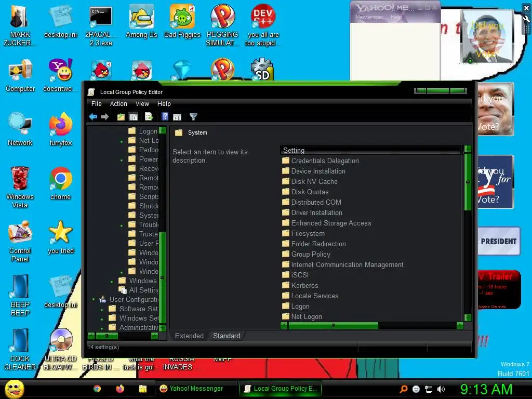Image resolution: width=532 pixels, height=399 pixels.
Task: Expand the Troubl... tree node
Action: coord(122,225)
